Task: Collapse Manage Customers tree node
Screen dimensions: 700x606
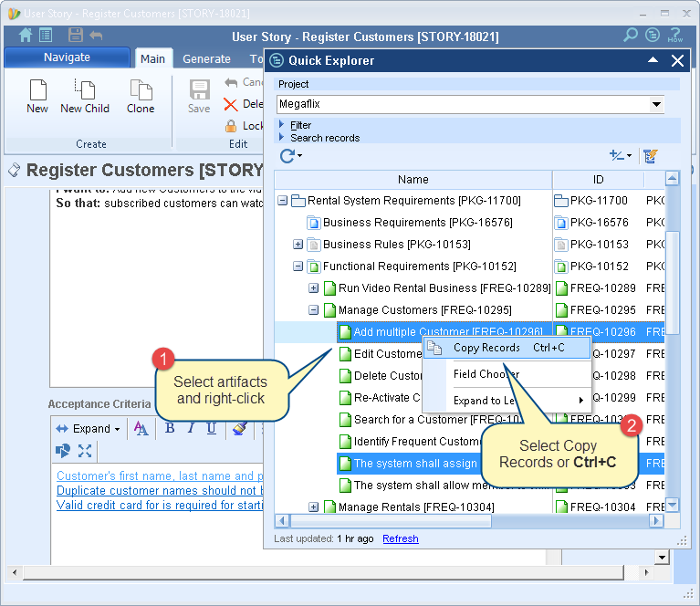Action: 314,310
